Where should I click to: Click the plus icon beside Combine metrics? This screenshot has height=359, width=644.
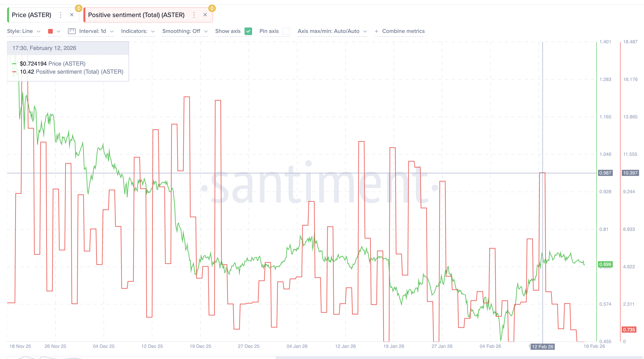tap(376, 31)
